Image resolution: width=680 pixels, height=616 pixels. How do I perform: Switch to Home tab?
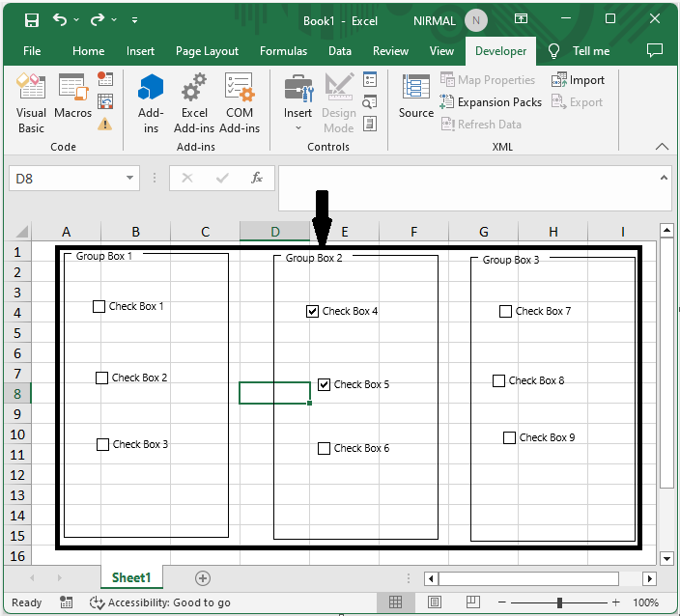tap(89, 51)
